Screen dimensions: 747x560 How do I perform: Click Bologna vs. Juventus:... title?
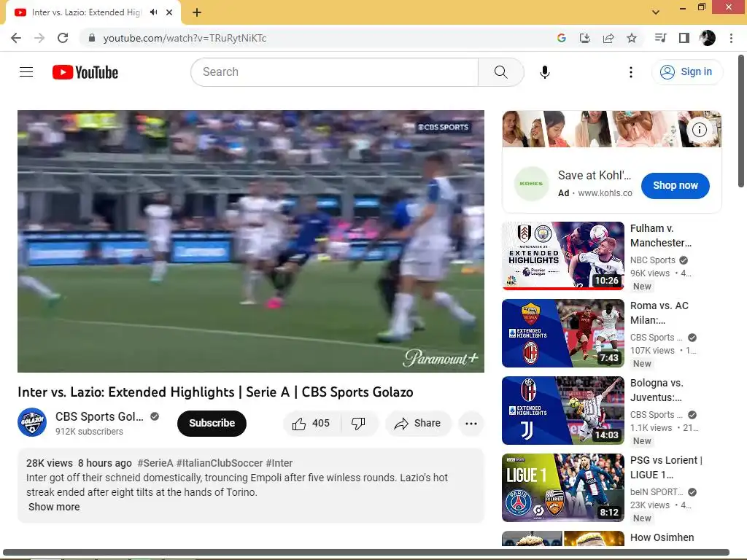[657, 390]
